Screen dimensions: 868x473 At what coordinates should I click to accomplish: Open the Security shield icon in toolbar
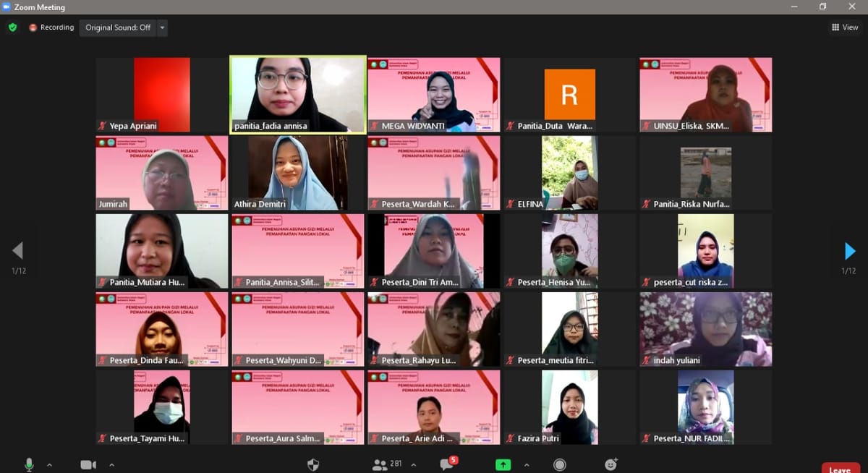click(313, 464)
